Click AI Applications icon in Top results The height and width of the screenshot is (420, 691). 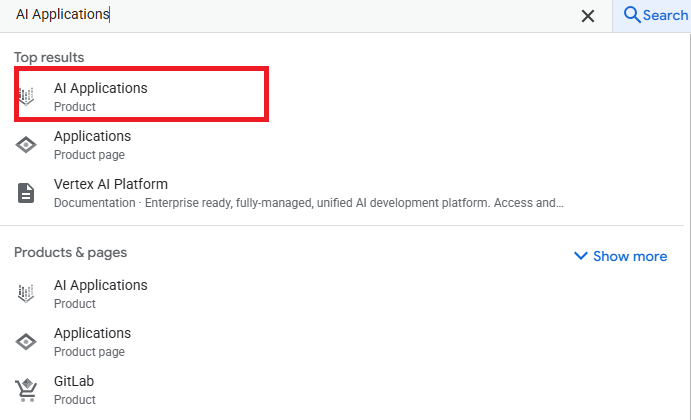click(26, 96)
